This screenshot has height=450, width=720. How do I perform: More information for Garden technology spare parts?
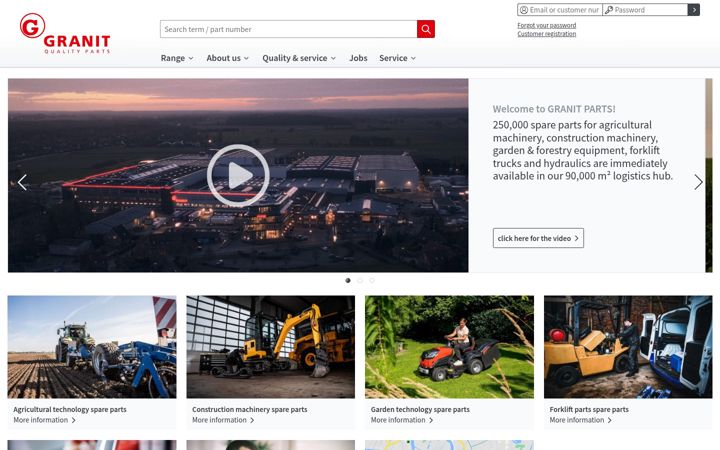402,420
